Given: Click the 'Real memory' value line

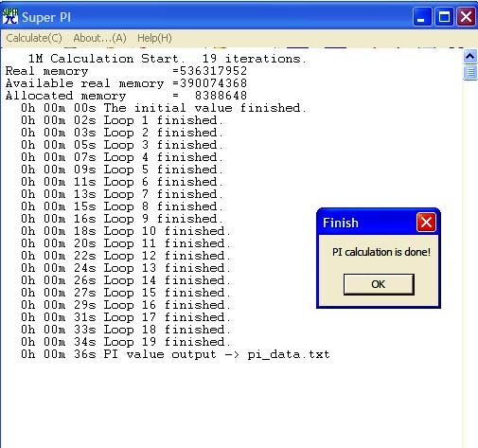Looking at the screenshot, I should click(x=126, y=71).
